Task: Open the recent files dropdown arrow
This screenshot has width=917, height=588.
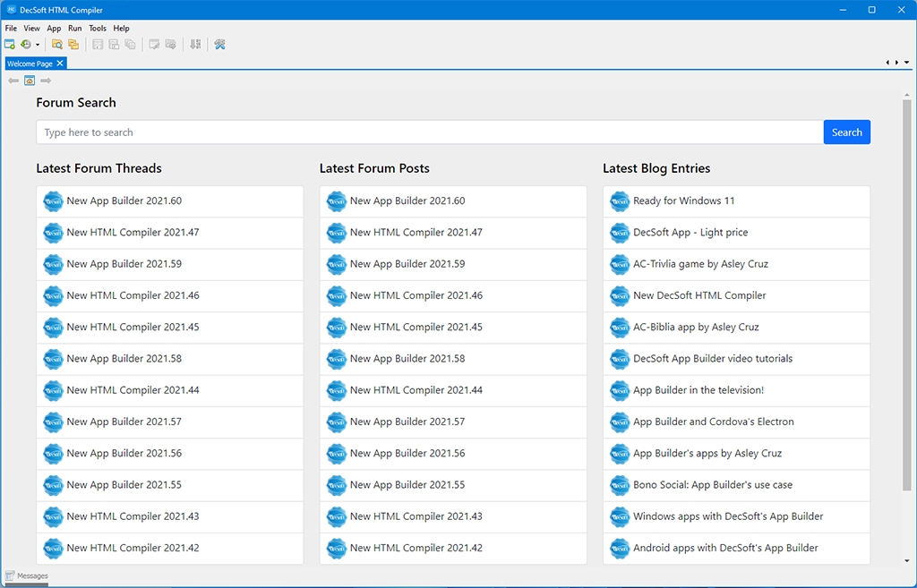Action: [x=37, y=44]
